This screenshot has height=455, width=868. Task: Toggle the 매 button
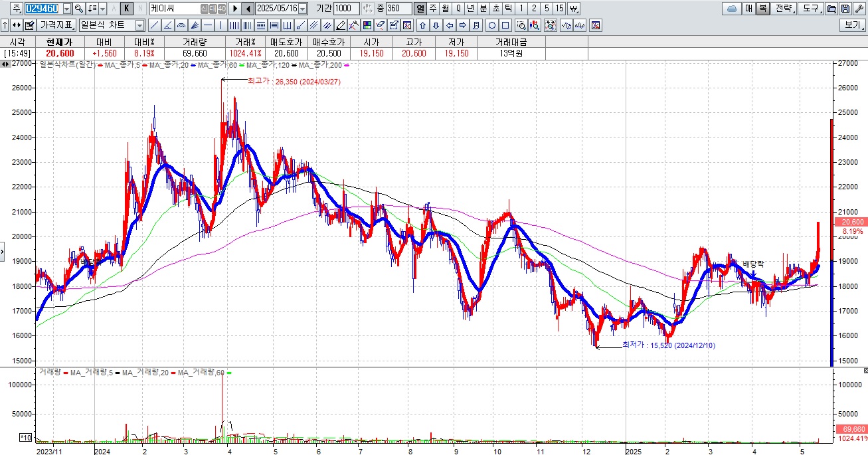pyautogui.click(x=749, y=9)
